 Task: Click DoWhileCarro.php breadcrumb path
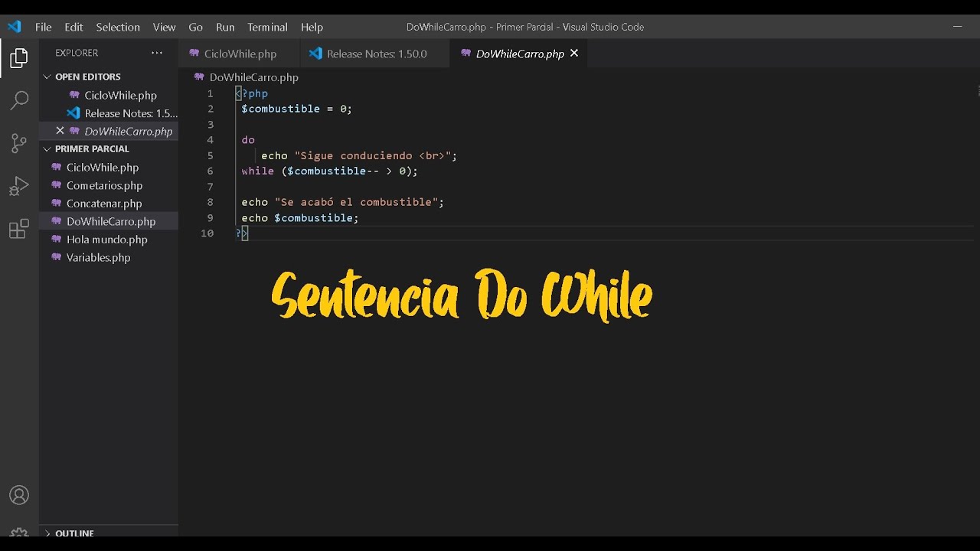point(253,77)
